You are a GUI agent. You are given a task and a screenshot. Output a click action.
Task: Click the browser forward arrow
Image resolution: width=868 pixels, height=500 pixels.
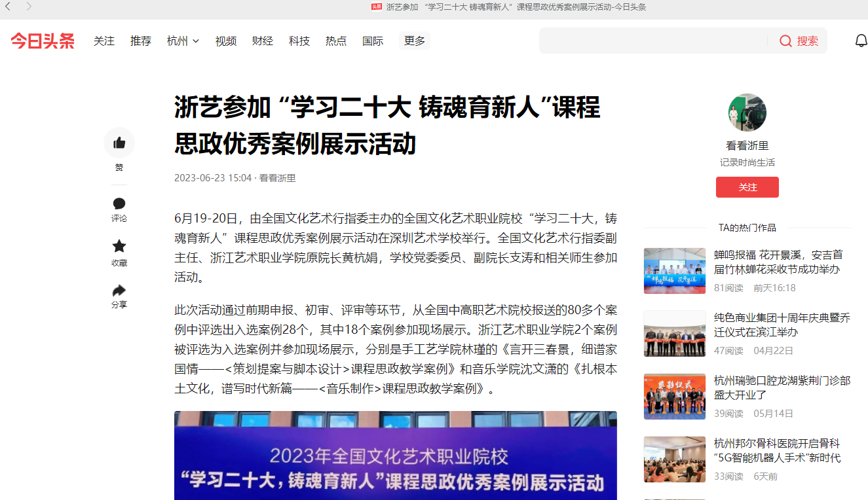29,7
